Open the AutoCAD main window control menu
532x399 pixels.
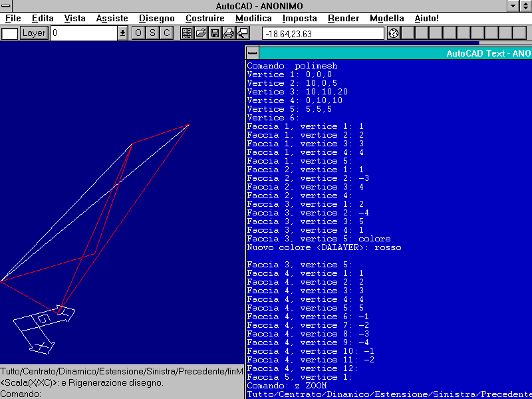6,6
